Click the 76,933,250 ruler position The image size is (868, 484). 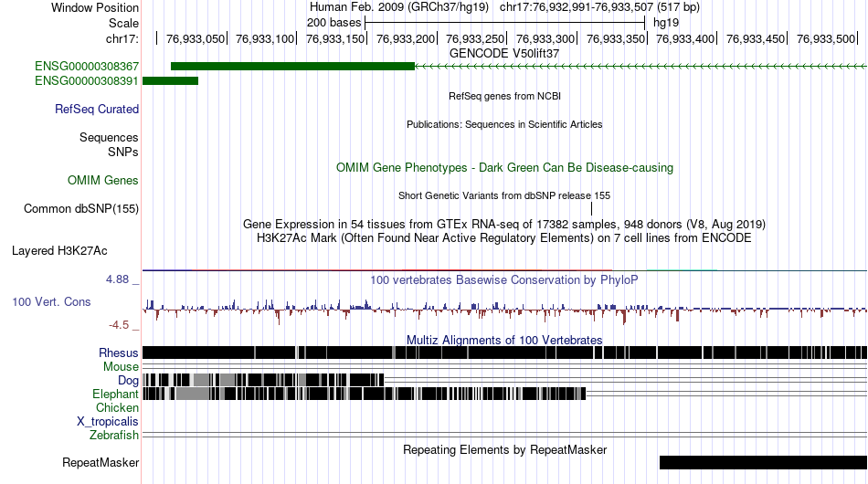coord(475,38)
